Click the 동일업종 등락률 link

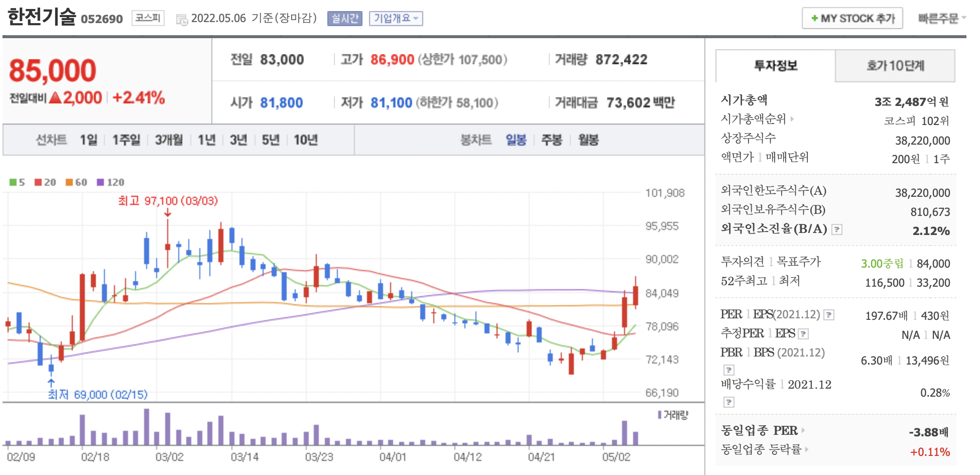[761, 449]
